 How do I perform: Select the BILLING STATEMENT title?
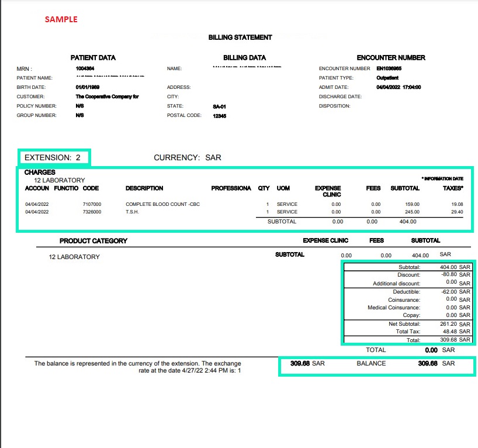pos(239,37)
